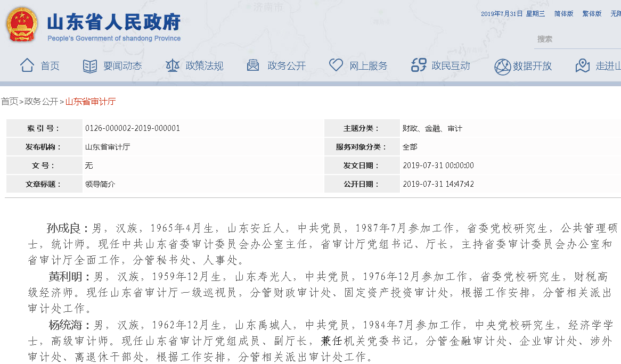Click the 首页 breadcrumb link

(9, 102)
